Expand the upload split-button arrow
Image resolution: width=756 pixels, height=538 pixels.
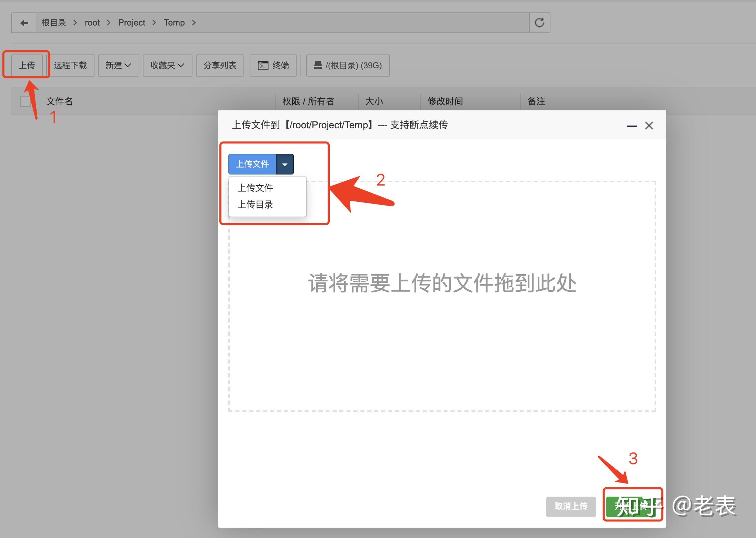(x=285, y=164)
